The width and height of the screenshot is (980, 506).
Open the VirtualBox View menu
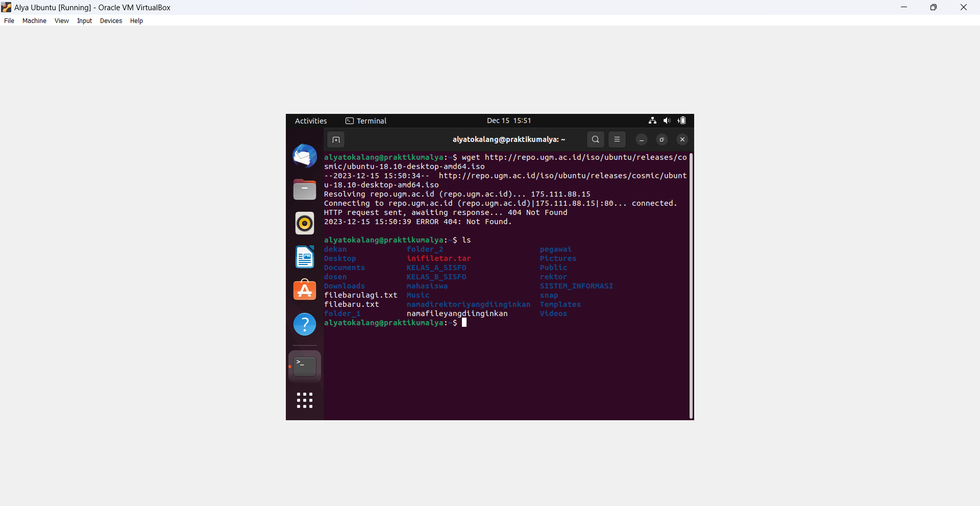(62, 21)
